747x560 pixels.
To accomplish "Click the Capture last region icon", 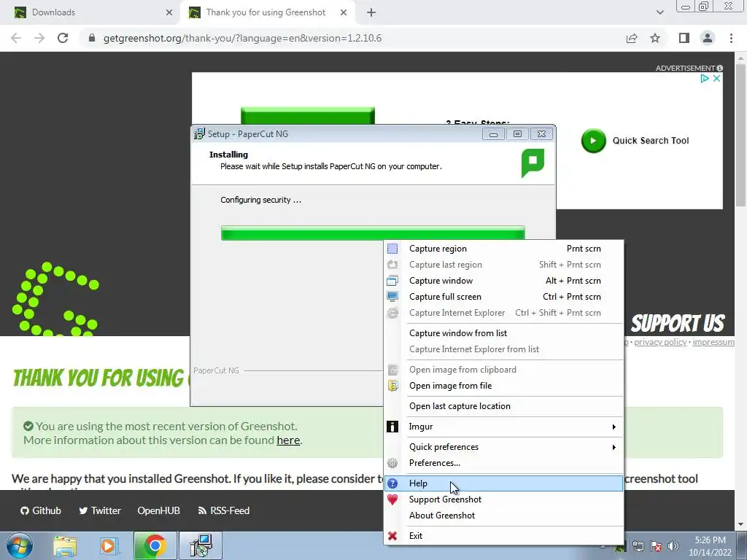I will point(392,265).
